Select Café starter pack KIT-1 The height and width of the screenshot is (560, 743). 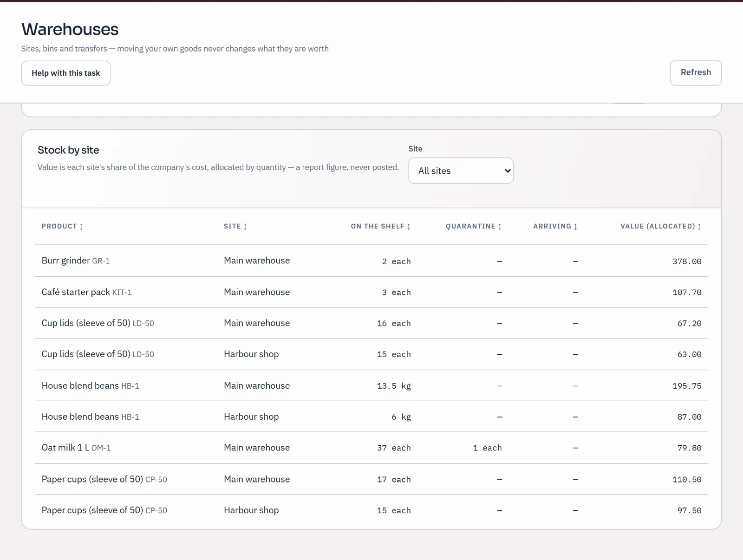[x=86, y=292]
